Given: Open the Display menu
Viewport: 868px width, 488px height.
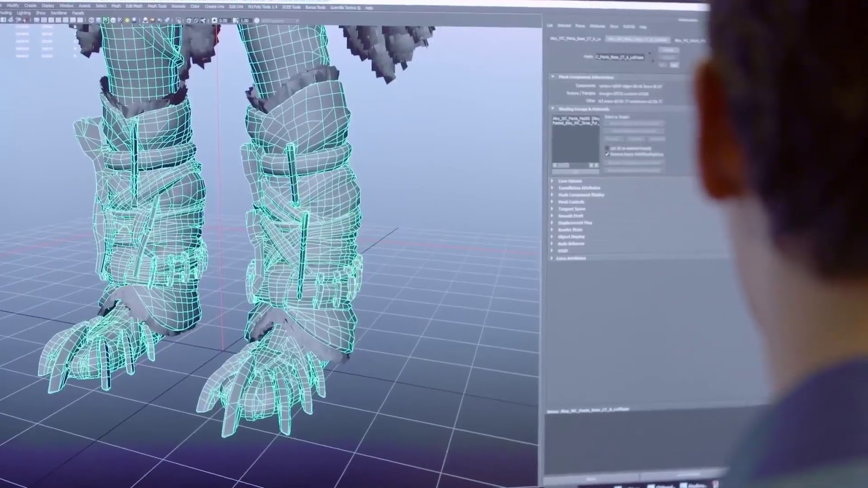Looking at the screenshot, I should [48, 5].
